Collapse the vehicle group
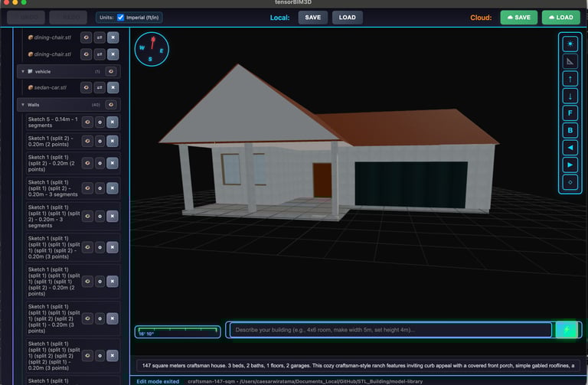This screenshot has width=588, height=385. click(x=23, y=72)
